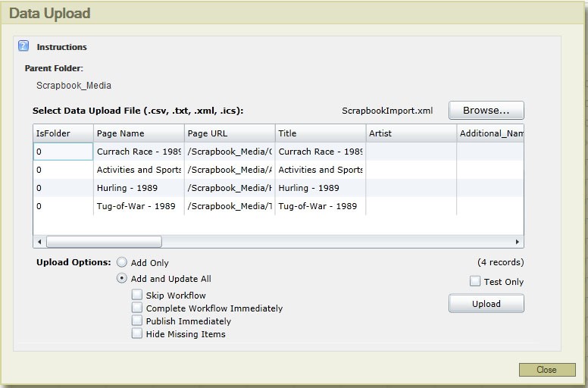The width and height of the screenshot is (588, 388).
Task: Click Page URL cell in Tug-of-War row
Action: pyautogui.click(x=230, y=206)
